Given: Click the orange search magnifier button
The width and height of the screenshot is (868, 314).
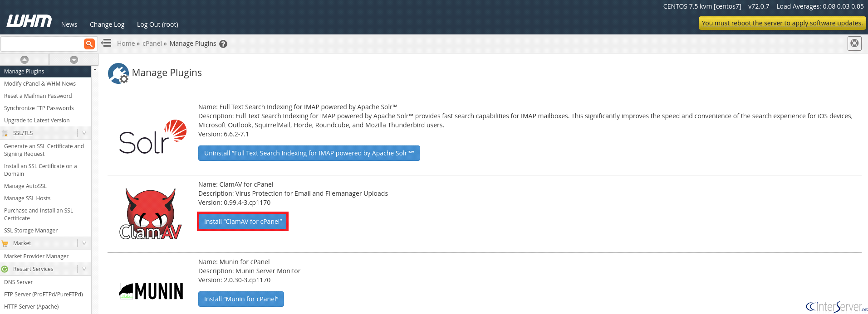Looking at the screenshot, I should pos(89,44).
